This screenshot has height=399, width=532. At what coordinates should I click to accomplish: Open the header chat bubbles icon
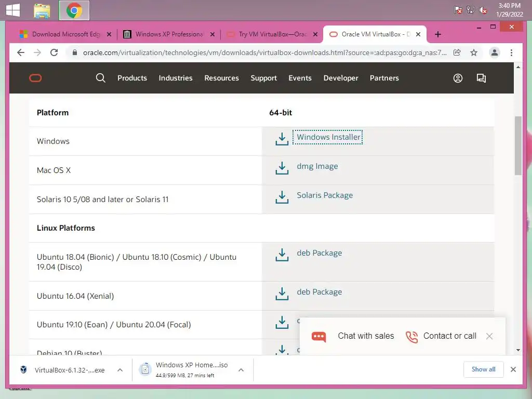pyautogui.click(x=481, y=78)
